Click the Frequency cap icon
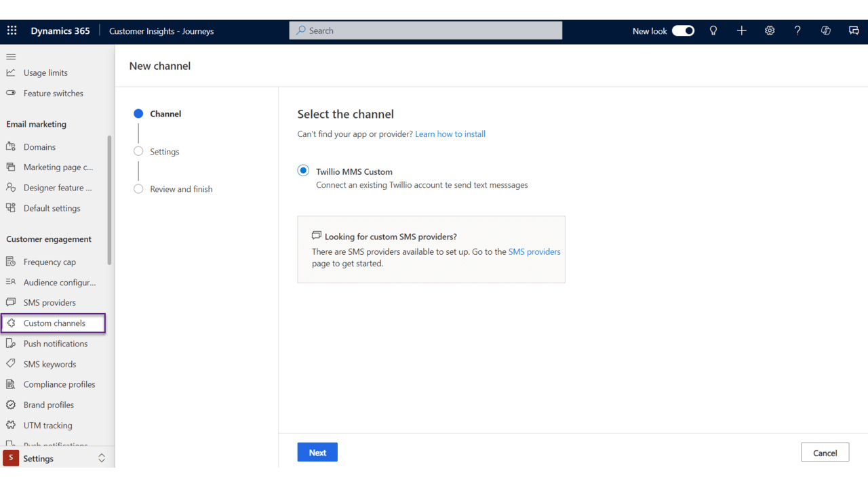This screenshot has height=488, width=868. (x=11, y=262)
